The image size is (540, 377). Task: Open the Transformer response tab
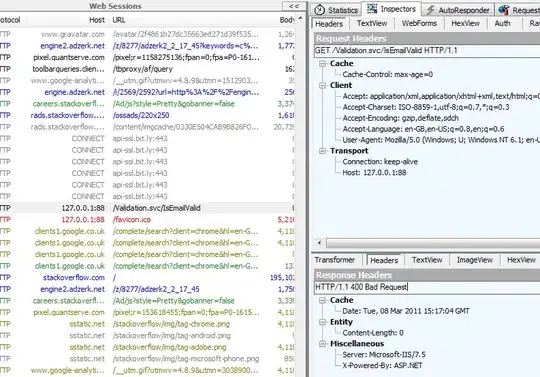[x=334, y=260]
